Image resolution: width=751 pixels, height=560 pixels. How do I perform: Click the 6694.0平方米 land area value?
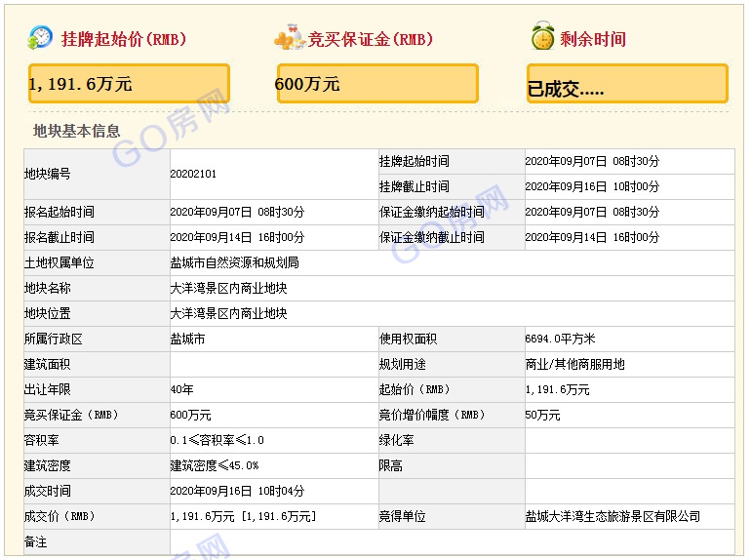coord(560,339)
